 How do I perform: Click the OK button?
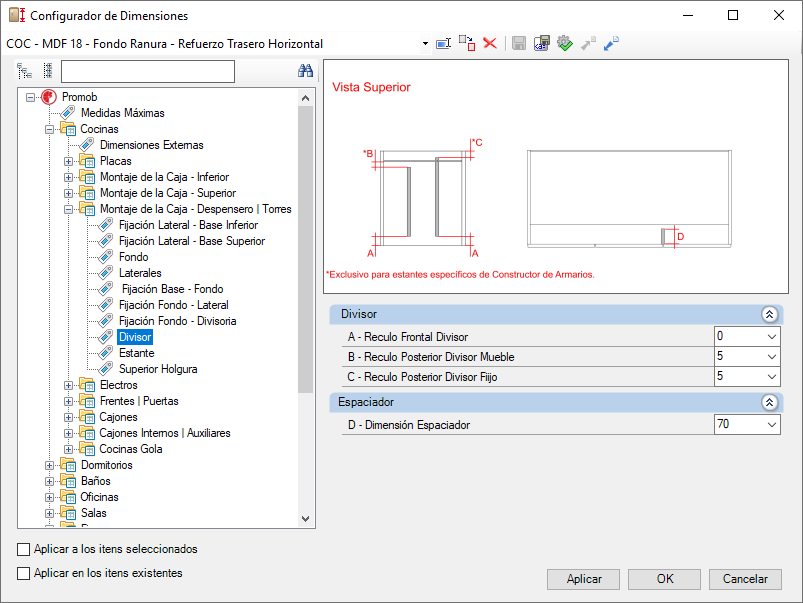point(664,579)
